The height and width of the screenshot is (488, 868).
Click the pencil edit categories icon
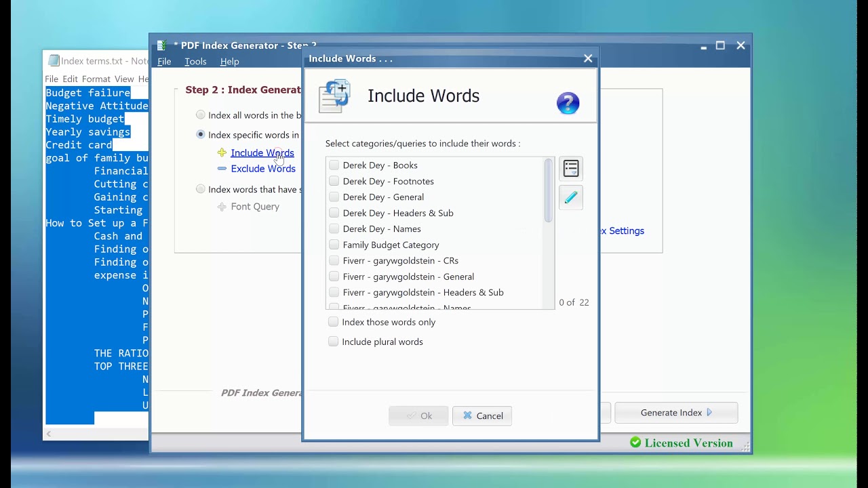[571, 197]
